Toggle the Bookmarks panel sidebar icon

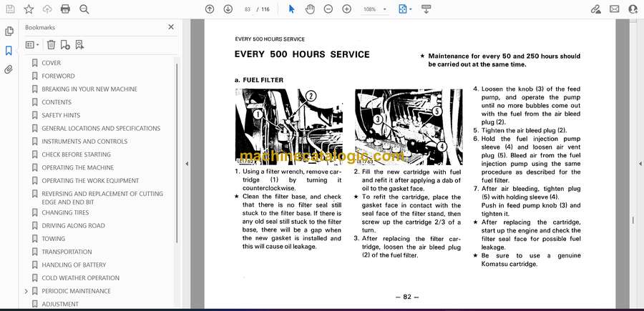point(9,51)
